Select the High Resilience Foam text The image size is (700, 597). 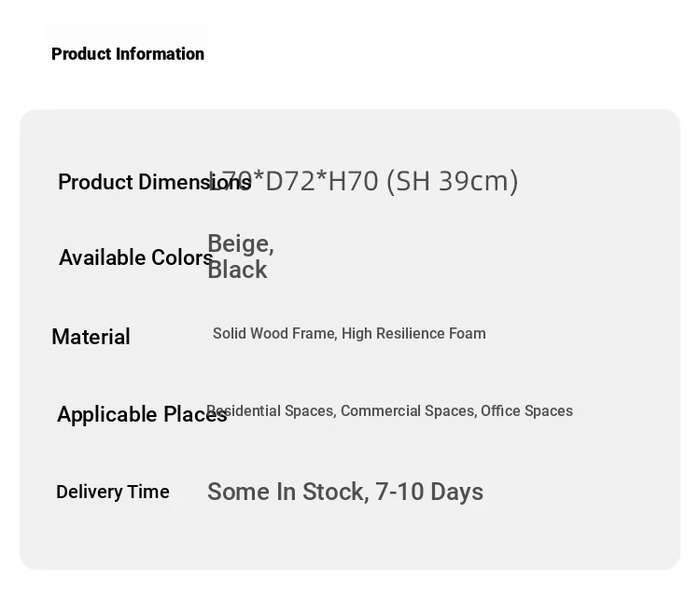[x=413, y=334]
